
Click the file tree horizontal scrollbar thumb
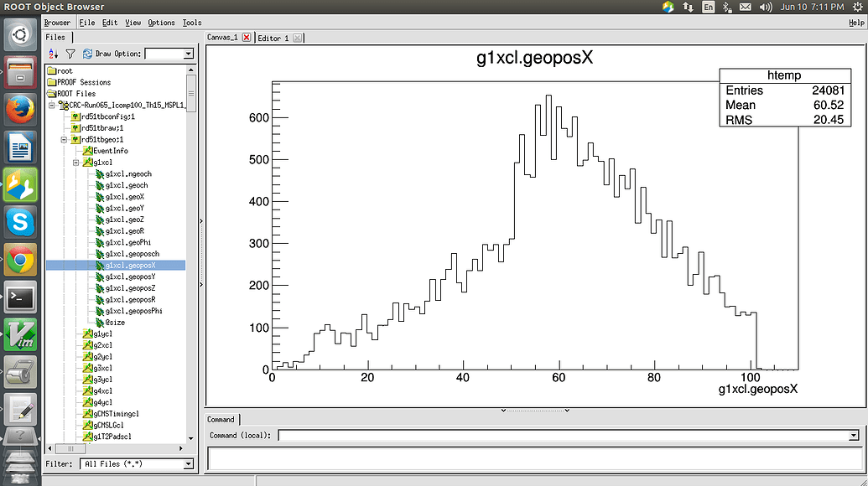tap(70, 448)
